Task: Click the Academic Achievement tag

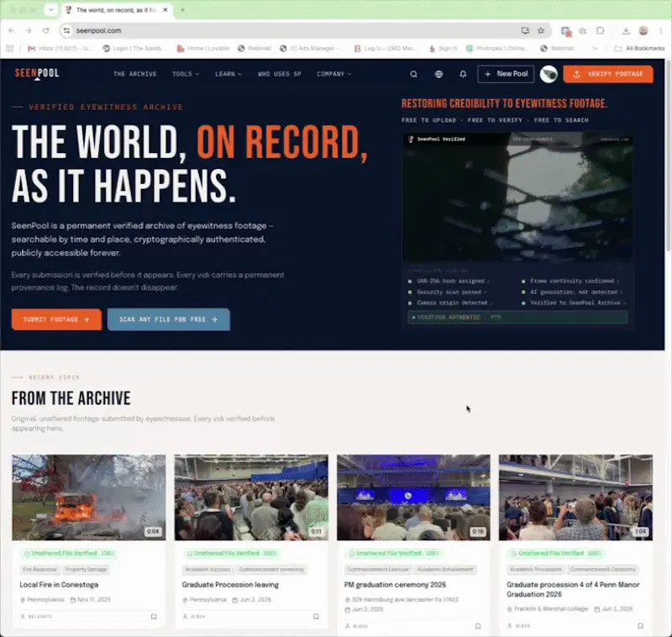Action: pos(445,569)
